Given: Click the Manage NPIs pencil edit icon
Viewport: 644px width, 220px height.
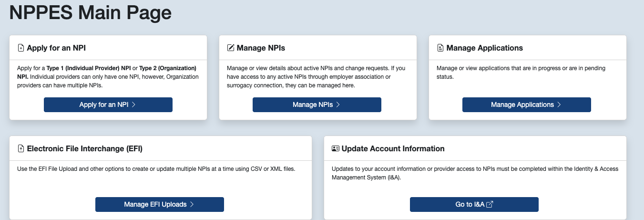Looking at the screenshot, I should click(231, 48).
